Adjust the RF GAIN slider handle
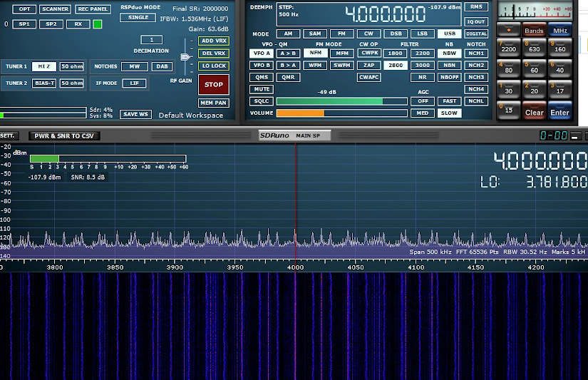588x380 pixels. [185, 57]
